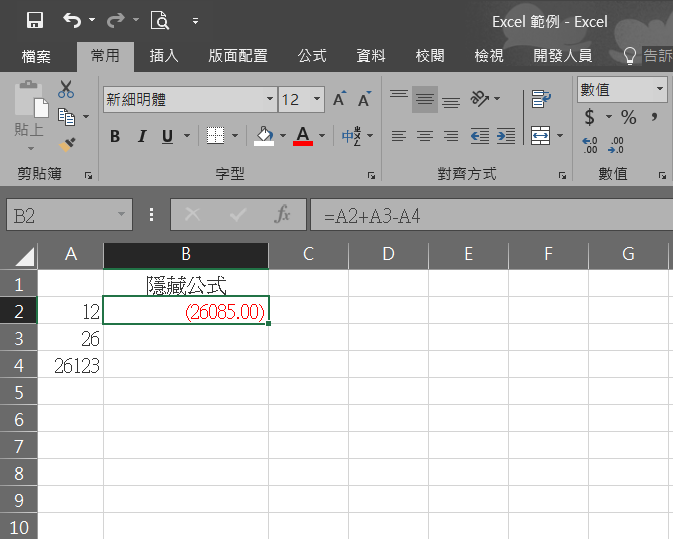Apply red font color A

pos(303,136)
